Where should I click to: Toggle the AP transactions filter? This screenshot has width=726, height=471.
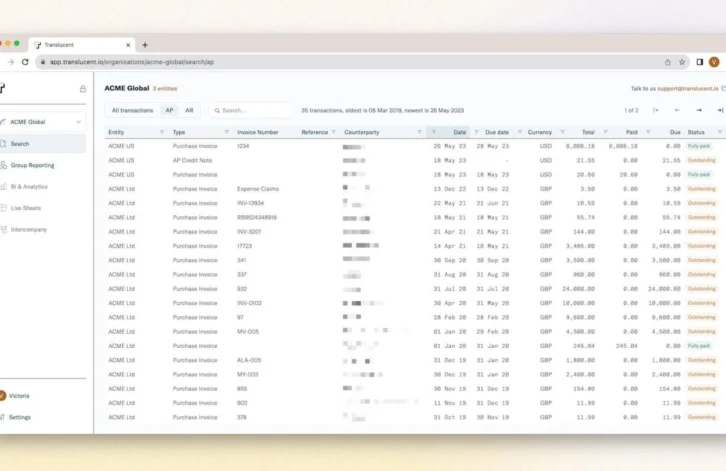169,110
